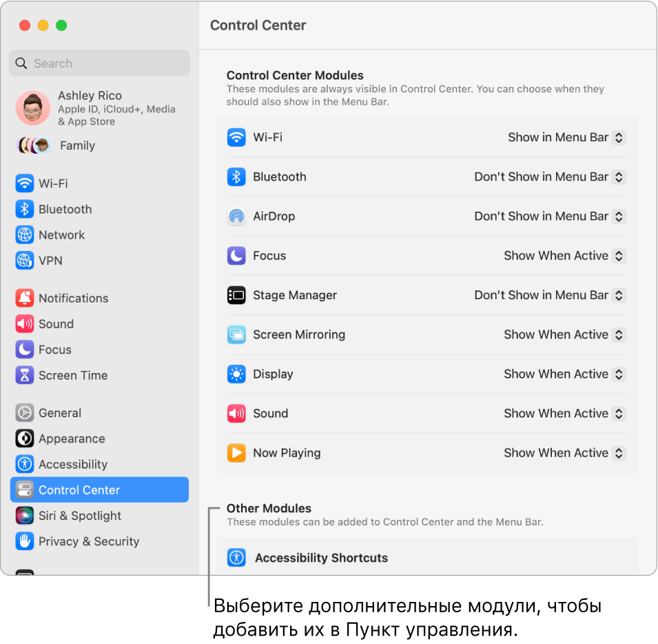Click the General gear icon

[x=25, y=413]
